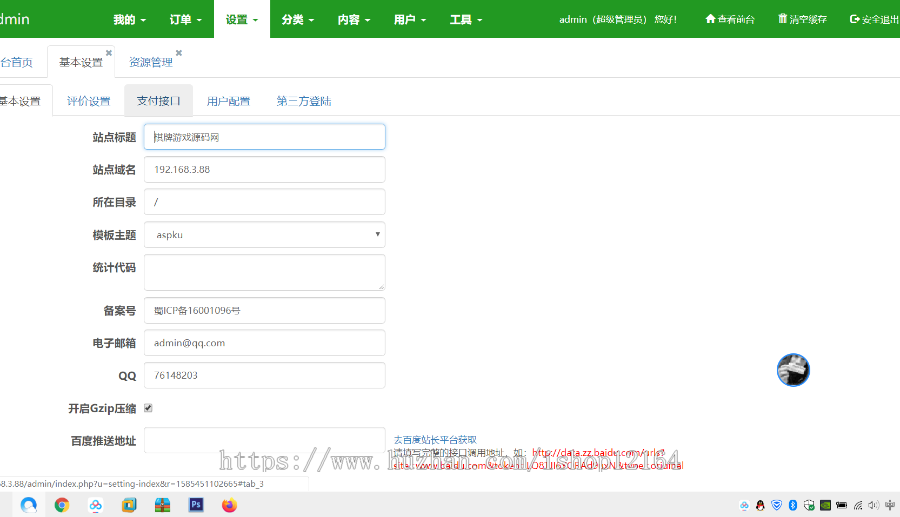Open the 用户配置 settings tab
900x517 pixels.
point(228,102)
